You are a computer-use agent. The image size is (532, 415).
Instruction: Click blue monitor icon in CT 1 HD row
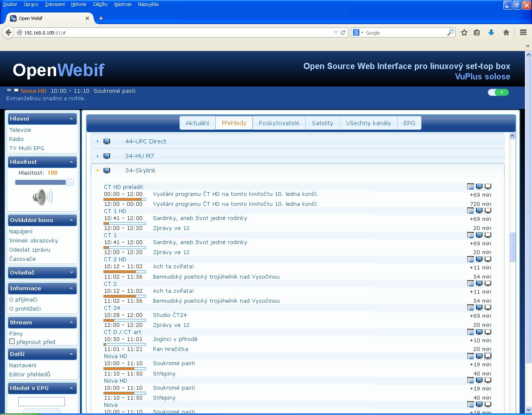pyautogui.click(x=479, y=210)
